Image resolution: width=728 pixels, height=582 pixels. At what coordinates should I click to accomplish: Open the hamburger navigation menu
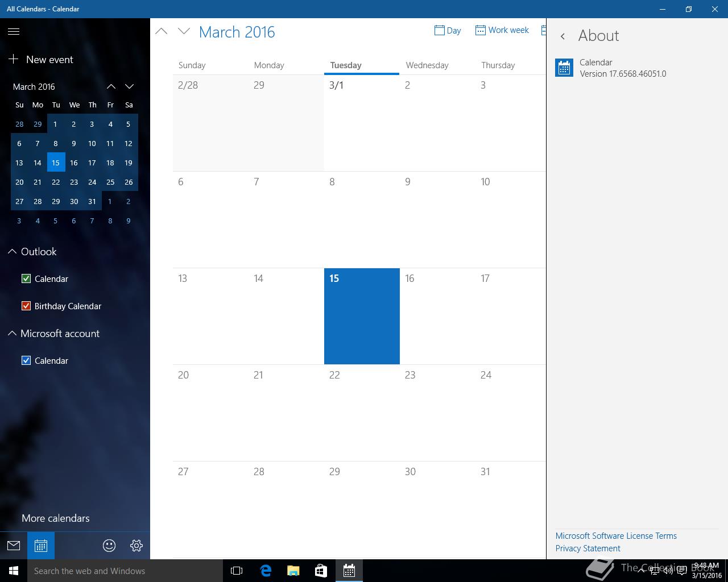(14, 32)
